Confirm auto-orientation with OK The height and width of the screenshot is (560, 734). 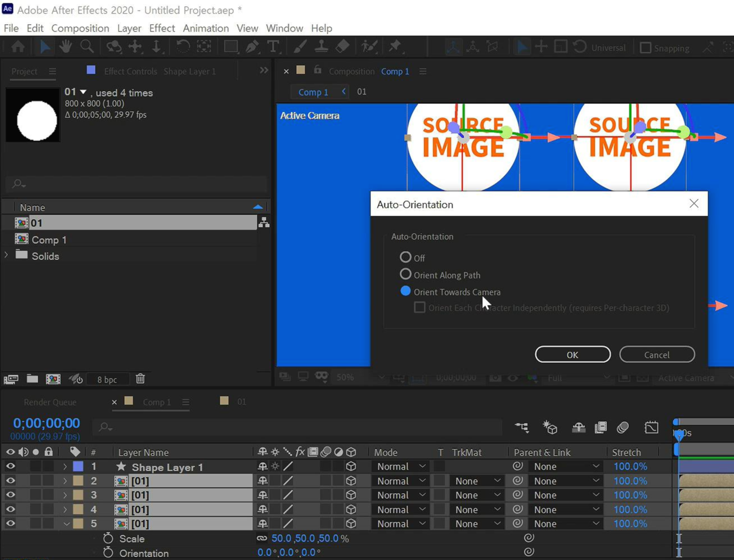pyautogui.click(x=573, y=354)
